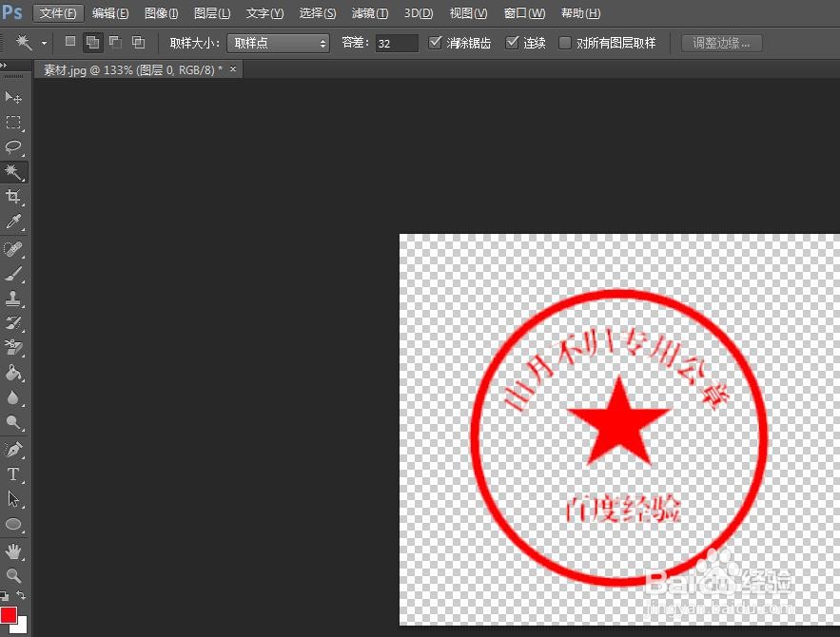Screen dimensions: 840x637
Task: Open the 取样大小 dropdown
Action: pos(278,43)
